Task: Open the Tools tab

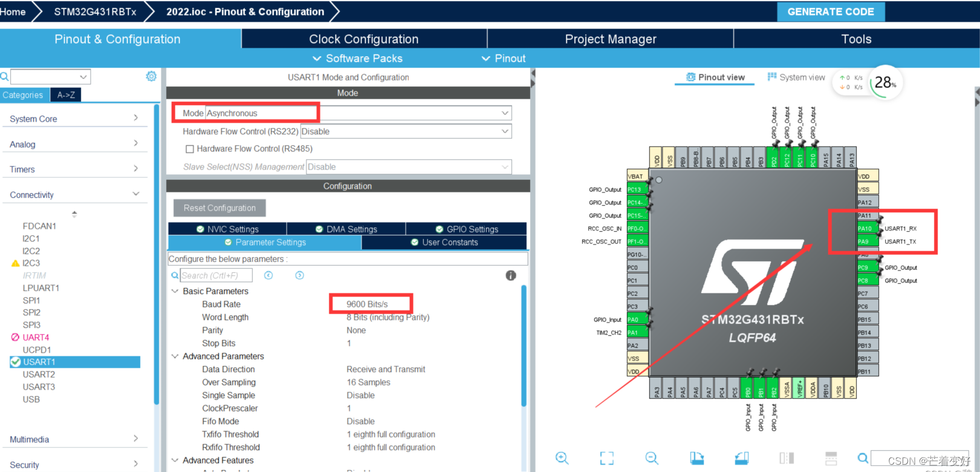Action: tap(856, 39)
